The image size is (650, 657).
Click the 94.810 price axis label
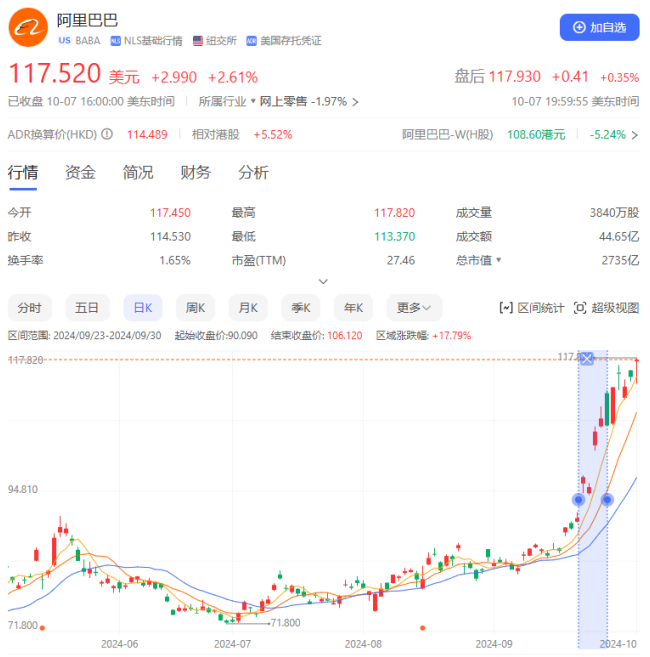pos(23,489)
